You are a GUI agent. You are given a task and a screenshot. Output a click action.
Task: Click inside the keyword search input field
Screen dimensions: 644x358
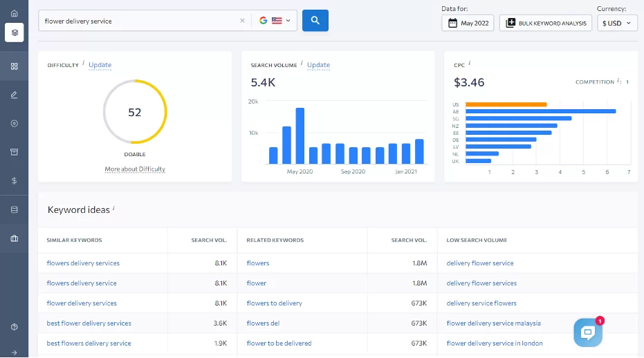pos(138,21)
